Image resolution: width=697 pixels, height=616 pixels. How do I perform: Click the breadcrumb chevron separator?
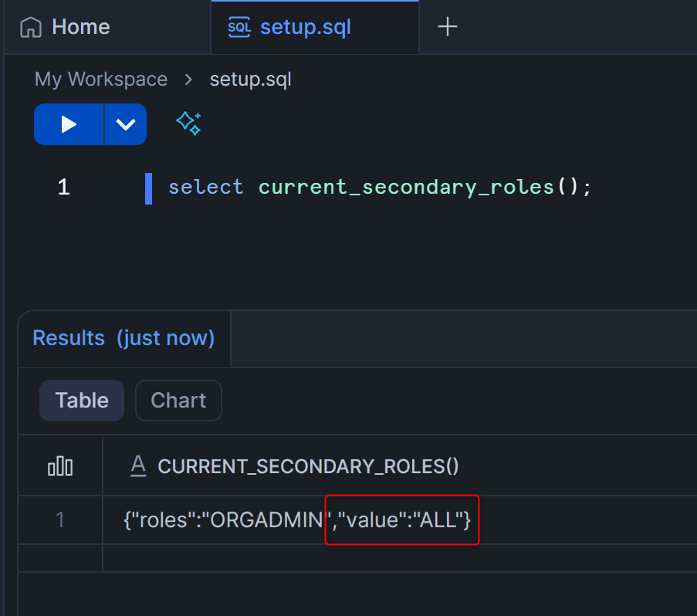click(x=188, y=80)
